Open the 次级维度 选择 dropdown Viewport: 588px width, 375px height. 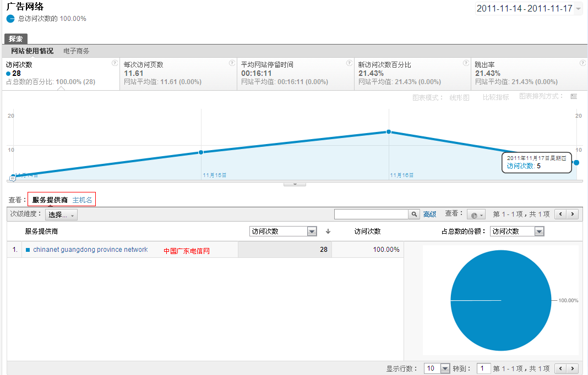(62, 214)
